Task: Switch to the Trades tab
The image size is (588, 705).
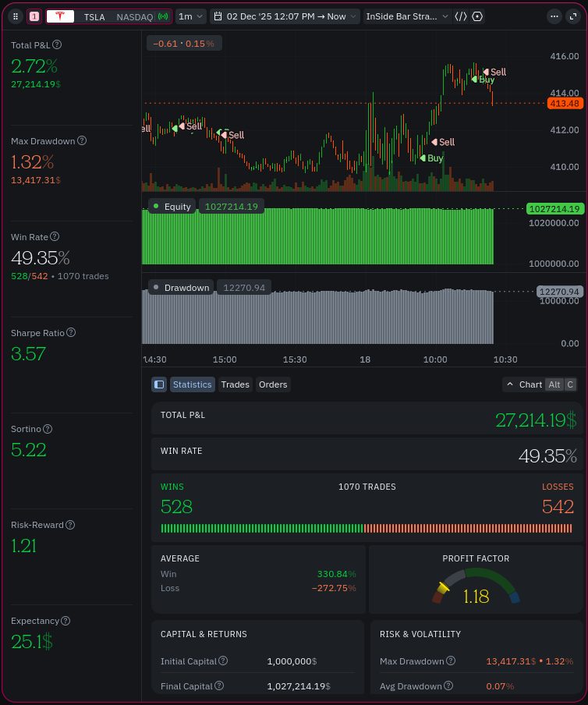Action: click(235, 384)
